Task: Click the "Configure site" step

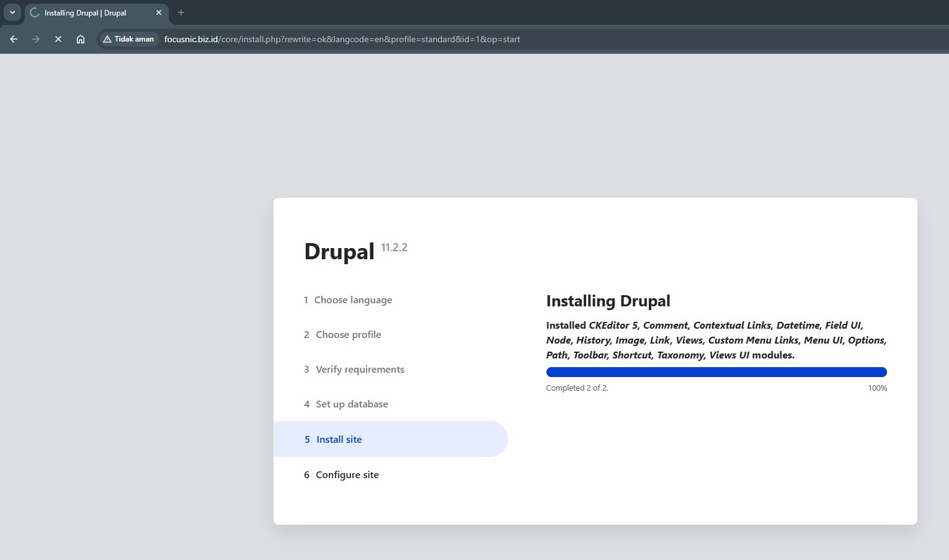Action: 347,475
